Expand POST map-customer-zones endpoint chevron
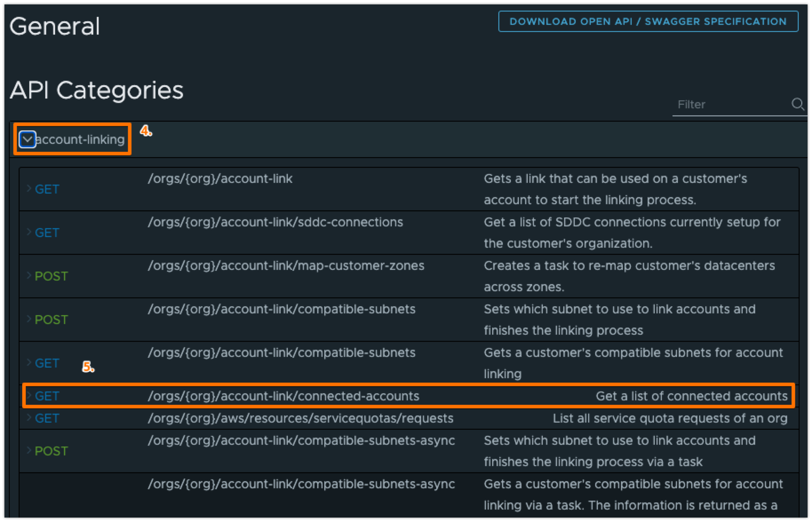812x522 pixels. point(29,276)
